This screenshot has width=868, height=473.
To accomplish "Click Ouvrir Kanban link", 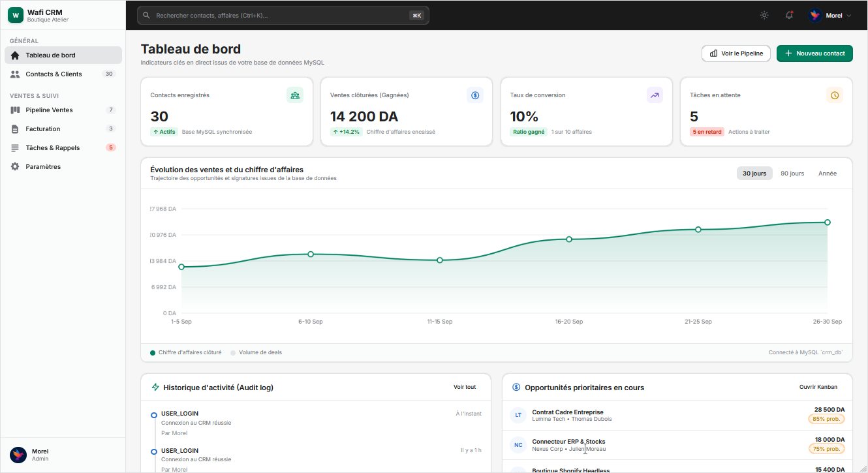I will click(x=818, y=387).
